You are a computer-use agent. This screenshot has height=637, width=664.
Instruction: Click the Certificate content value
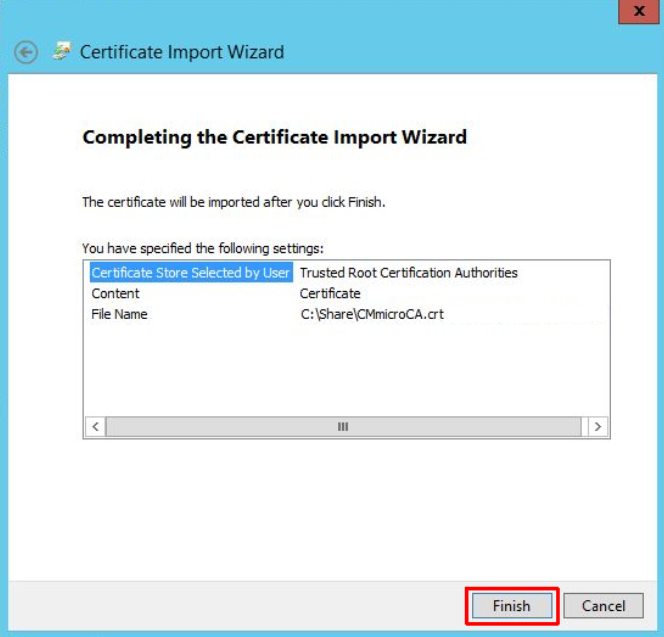click(x=330, y=294)
